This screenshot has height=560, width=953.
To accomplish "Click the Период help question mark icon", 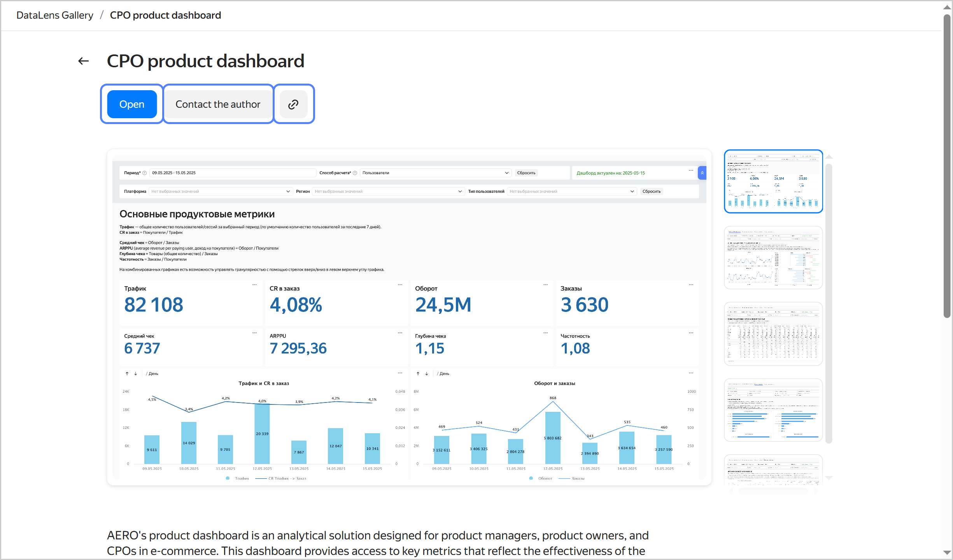I will [x=145, y=173].
